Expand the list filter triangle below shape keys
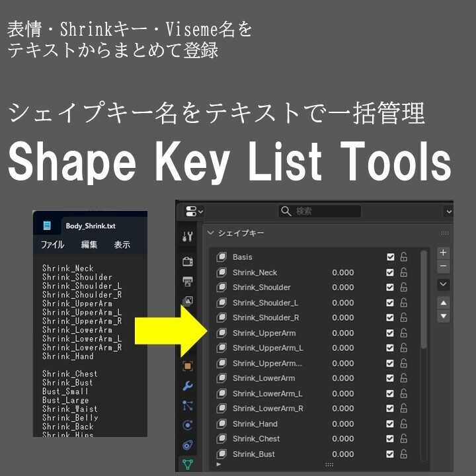The image size is (476, 476). (x=219, y=465)
